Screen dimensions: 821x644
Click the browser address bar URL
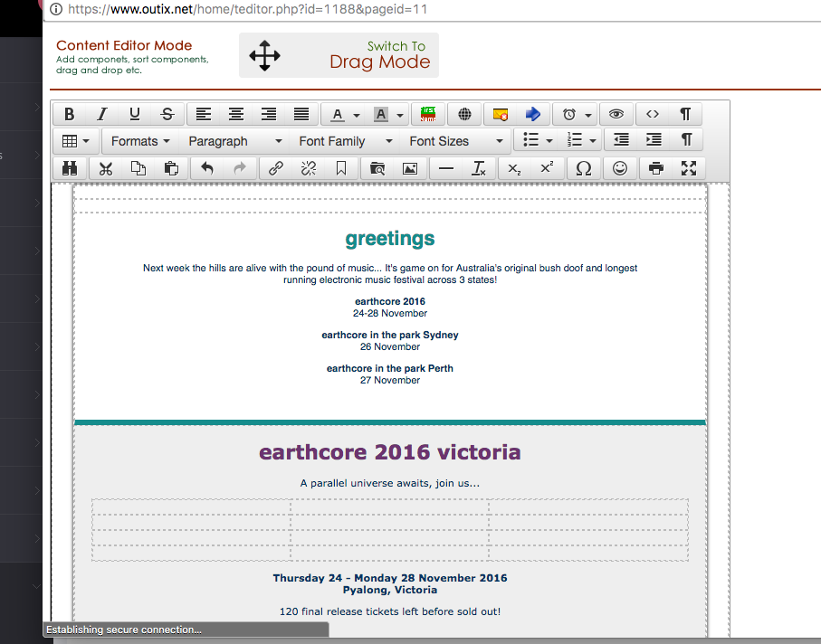pos(248,9)
